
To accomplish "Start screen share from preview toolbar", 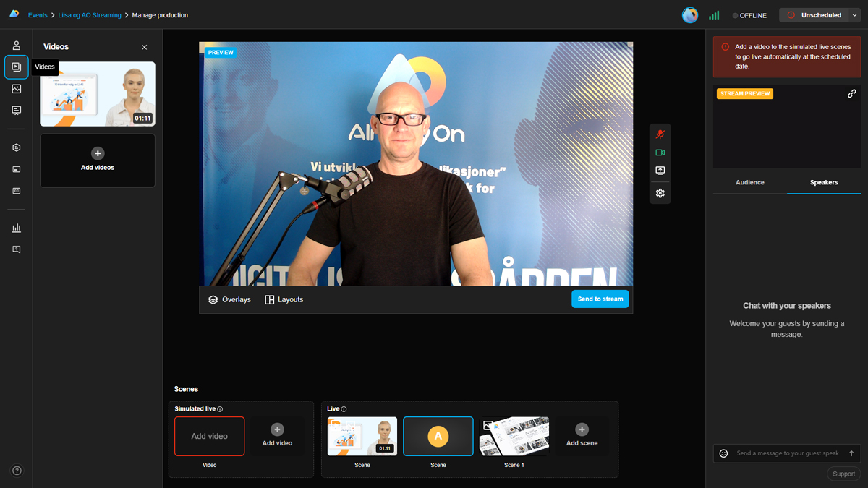I will [660, 171].
